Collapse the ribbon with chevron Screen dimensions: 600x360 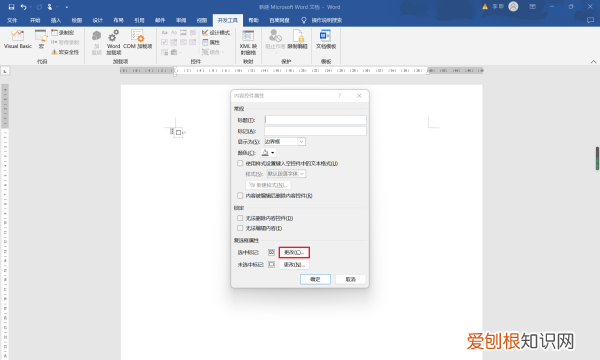coord(593,62)
